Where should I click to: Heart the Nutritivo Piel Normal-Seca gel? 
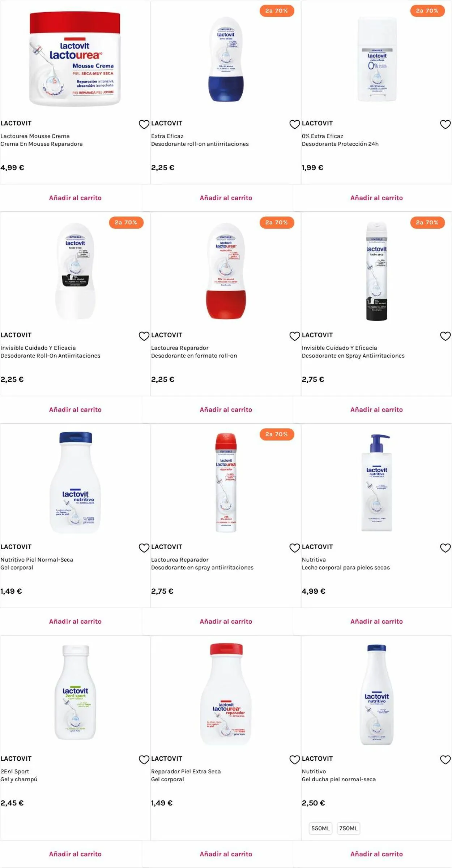[x=144, y=548]
